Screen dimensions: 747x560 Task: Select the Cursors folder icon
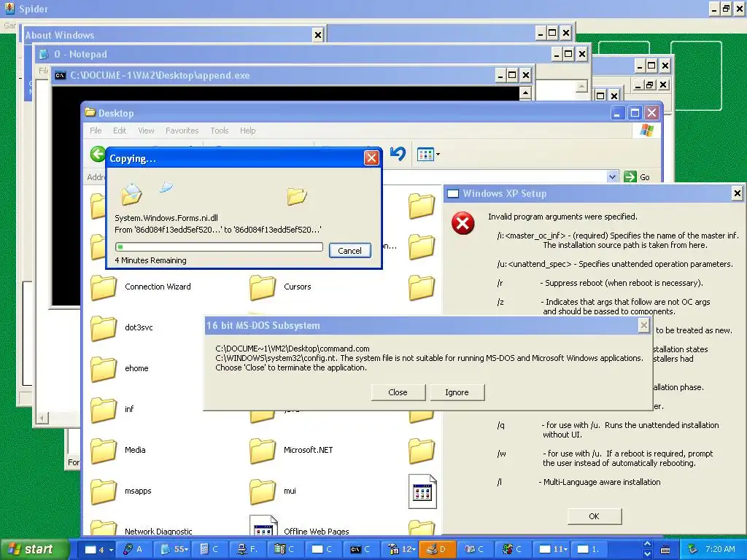coord(263,287)
